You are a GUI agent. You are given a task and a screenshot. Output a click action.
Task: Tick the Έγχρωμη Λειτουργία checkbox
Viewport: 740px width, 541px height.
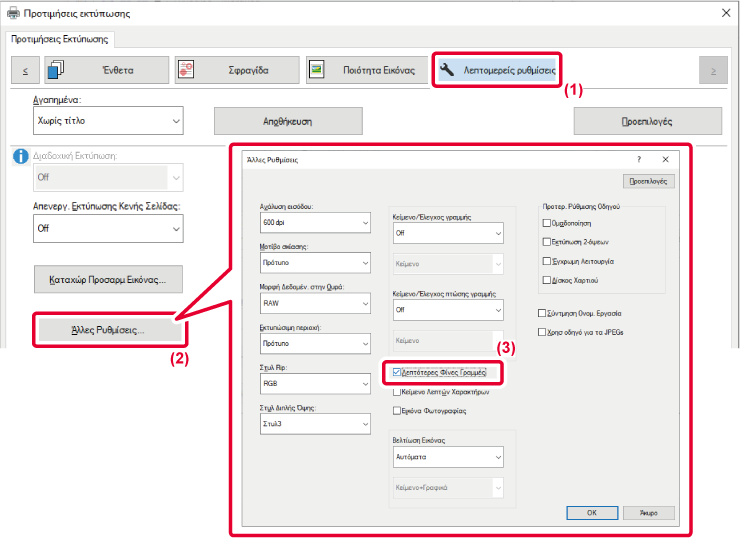(x=547, y=261)
